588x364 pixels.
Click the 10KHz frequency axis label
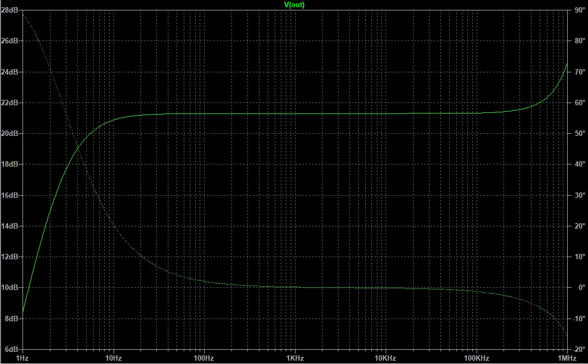click(386, 358)
